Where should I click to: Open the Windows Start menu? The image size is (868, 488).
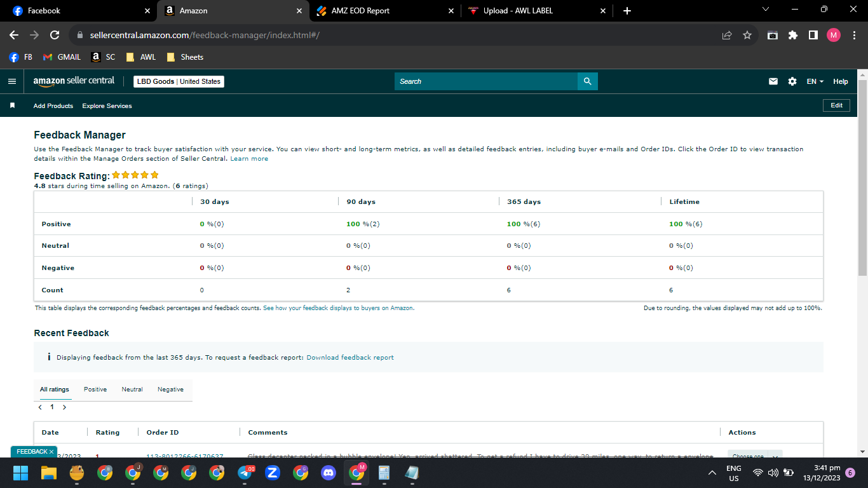coord(21,473)
